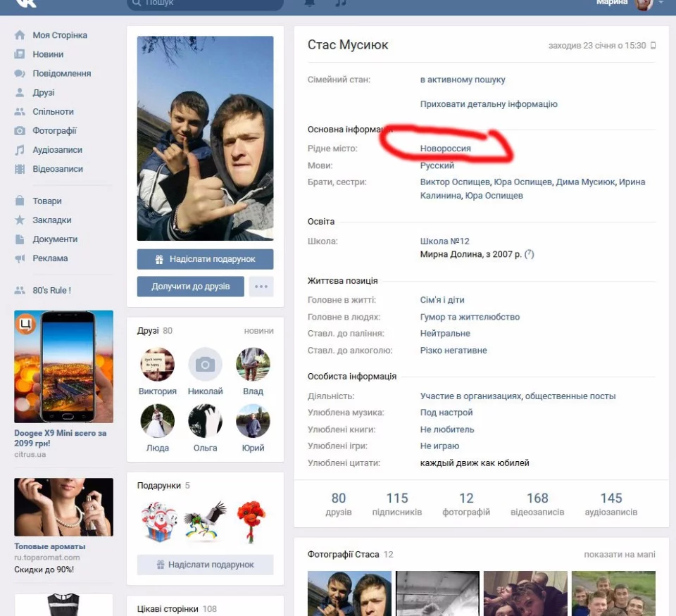The image size is (676, 616).
Task: Click the notification bell in the top bar
Action: (x=308, y=4)
